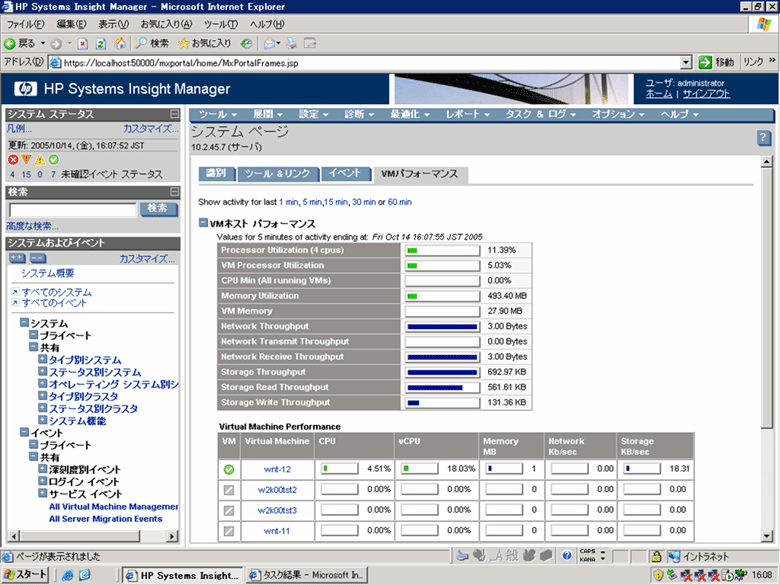Viewport: 780px width, 585px height.
Task: Click the HP logo icon in header
Action: pyautogui.click(x=25, y=89)
